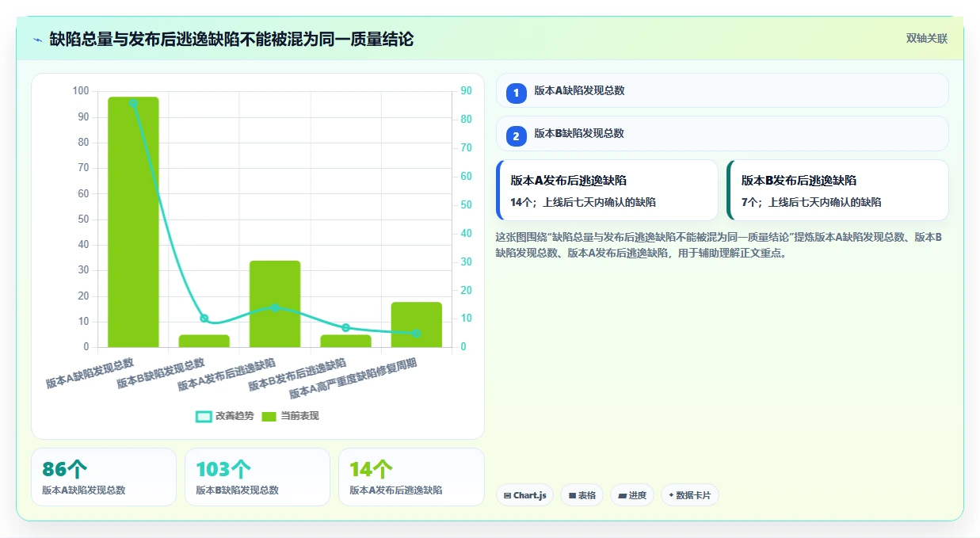Click the 表格 tag
980x538 pixels.
tap(582, 495)
